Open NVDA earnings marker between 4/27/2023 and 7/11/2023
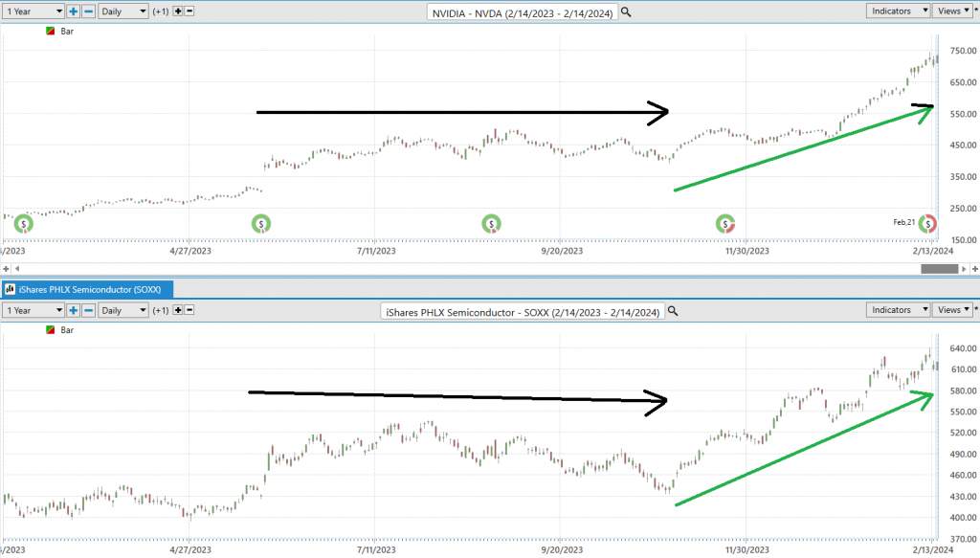 pos(261,223)
